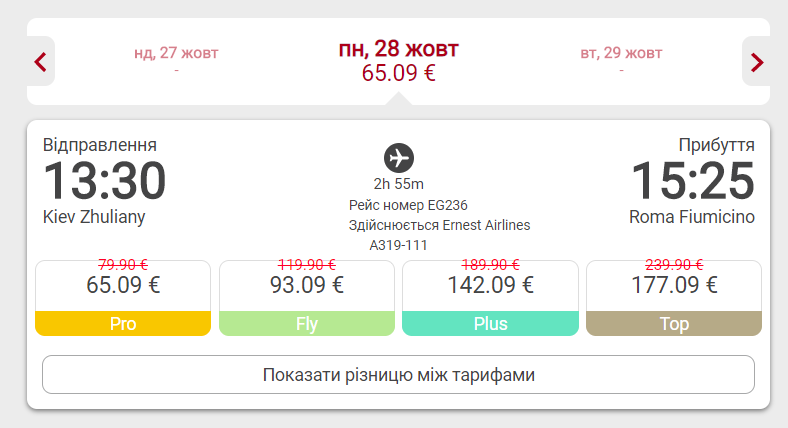Click the teal Plus label bar

tap(490, 324)
